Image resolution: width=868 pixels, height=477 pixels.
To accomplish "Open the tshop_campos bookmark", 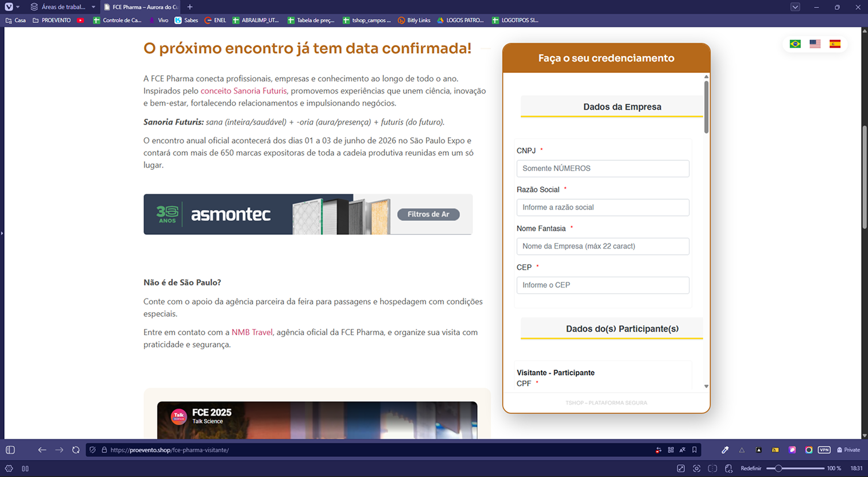I will 366,20.
